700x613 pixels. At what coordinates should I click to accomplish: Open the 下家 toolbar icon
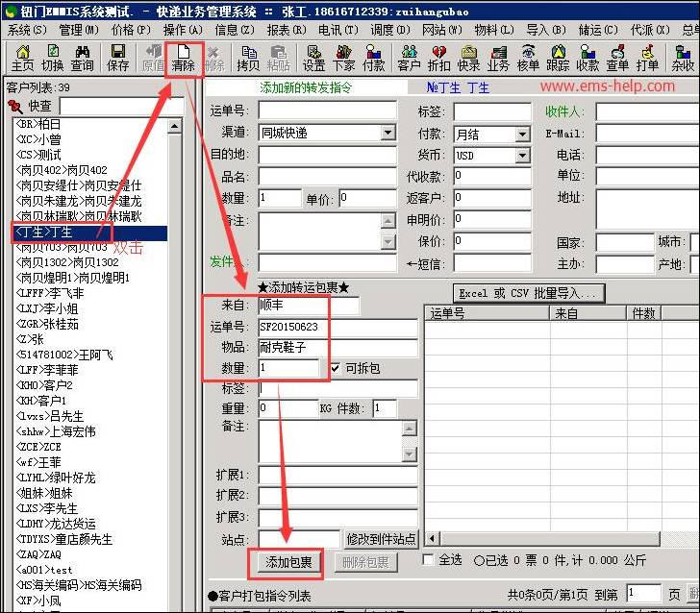click(344, 59)
